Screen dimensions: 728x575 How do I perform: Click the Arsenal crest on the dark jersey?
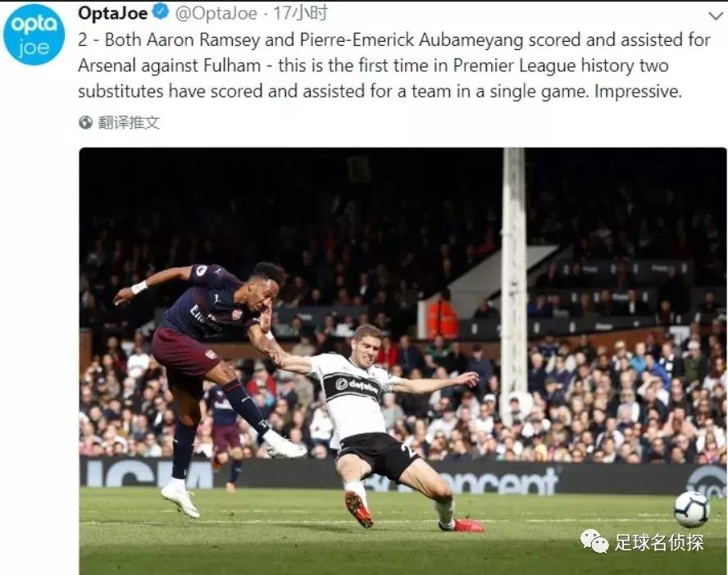pyautogui.click(x=237, y=314)
